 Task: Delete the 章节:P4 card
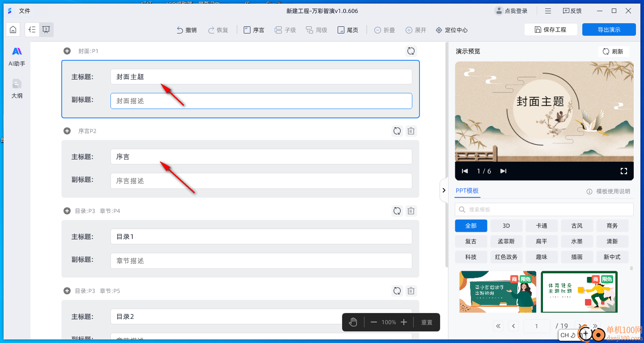pos(411,211)
